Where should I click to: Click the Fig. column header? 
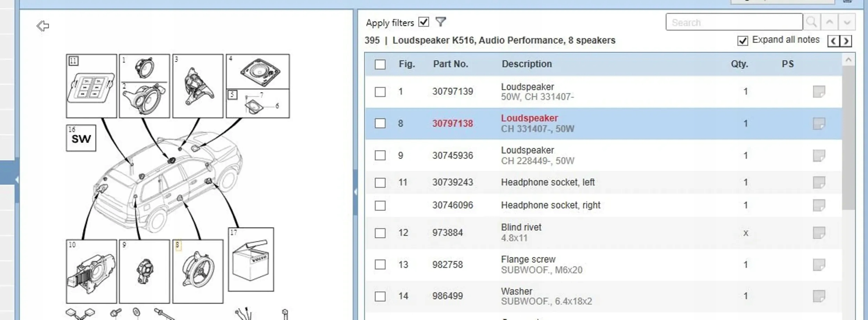coord(407,64)
